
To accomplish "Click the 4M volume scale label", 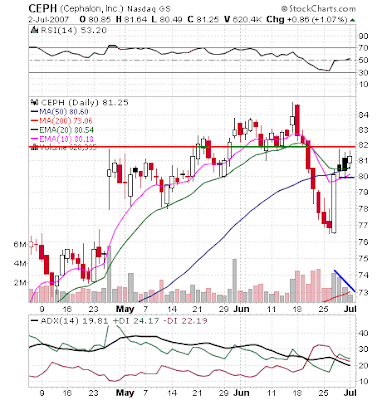I will pos(20,264).
